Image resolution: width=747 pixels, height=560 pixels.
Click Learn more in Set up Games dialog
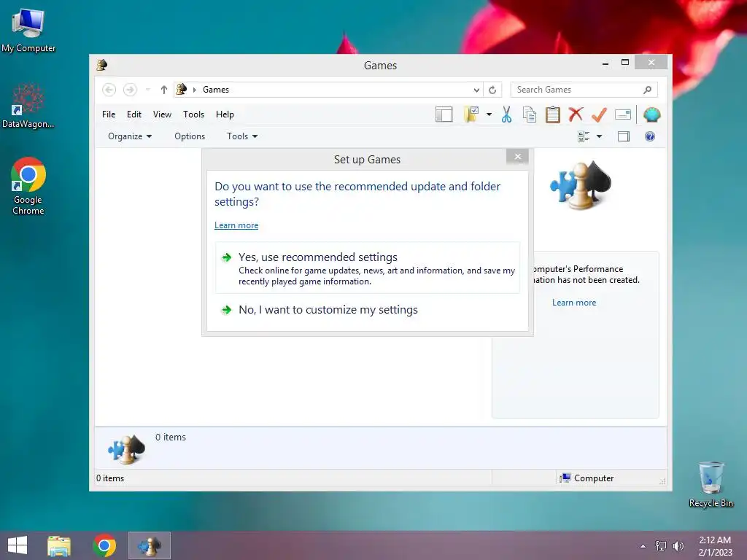236,225
